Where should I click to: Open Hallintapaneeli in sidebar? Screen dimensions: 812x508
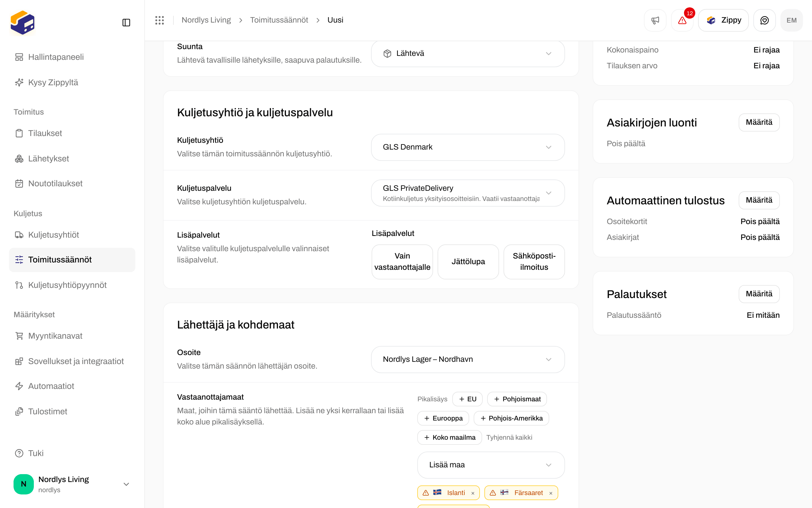tap(72, 57)
